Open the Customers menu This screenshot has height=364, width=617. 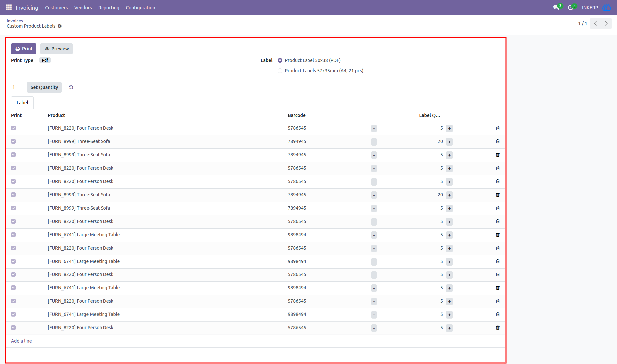[x=56, y=8]
